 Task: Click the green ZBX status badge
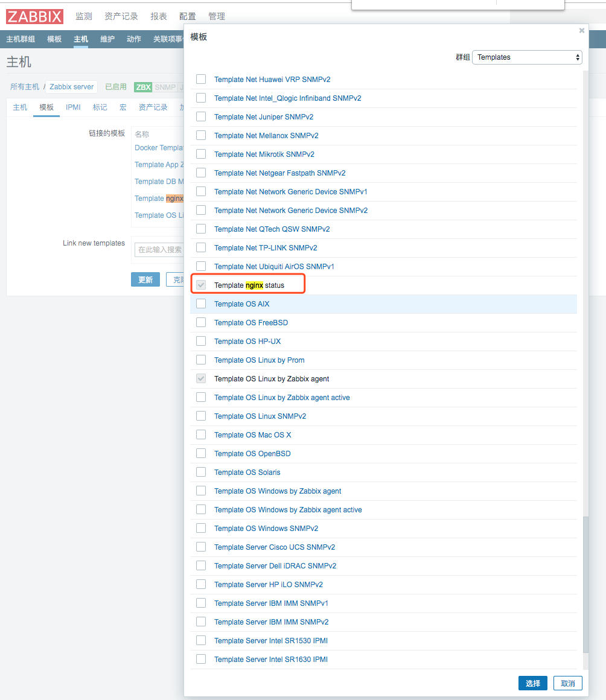(143, 87)
